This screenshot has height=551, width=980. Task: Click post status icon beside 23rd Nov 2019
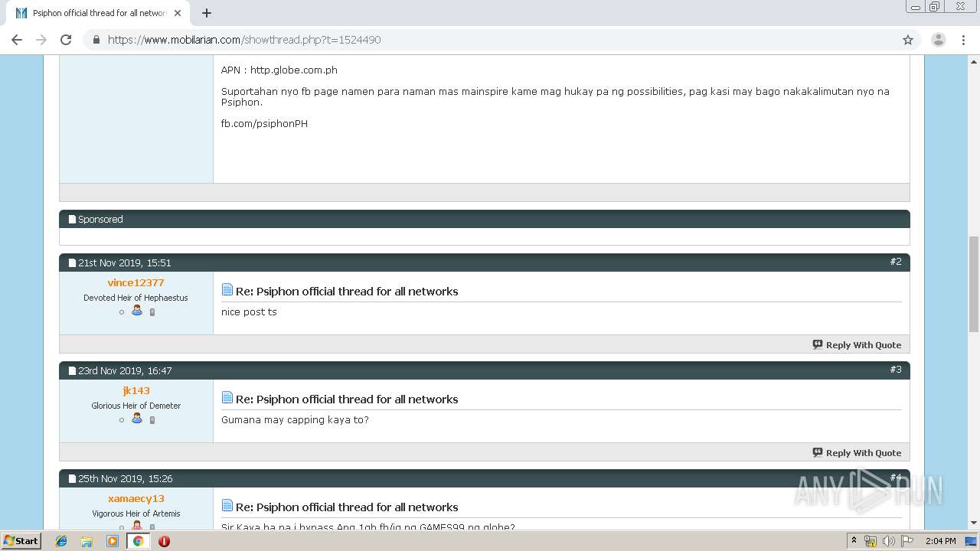(72, 370)
